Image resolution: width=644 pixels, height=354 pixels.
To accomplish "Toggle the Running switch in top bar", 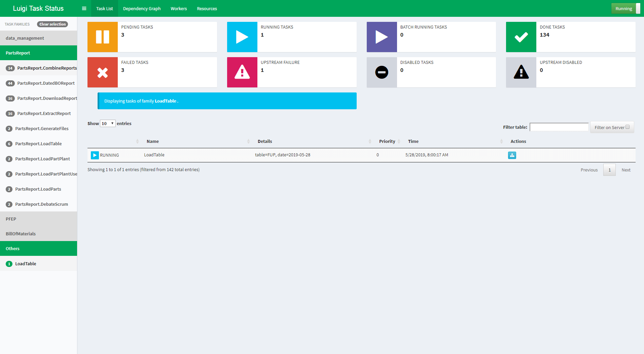I will (625, 8).
